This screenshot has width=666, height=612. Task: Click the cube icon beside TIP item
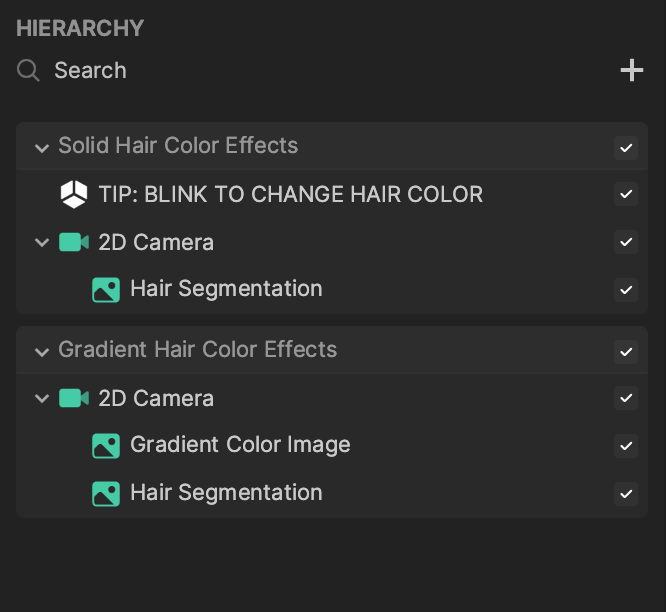[74, 194]
